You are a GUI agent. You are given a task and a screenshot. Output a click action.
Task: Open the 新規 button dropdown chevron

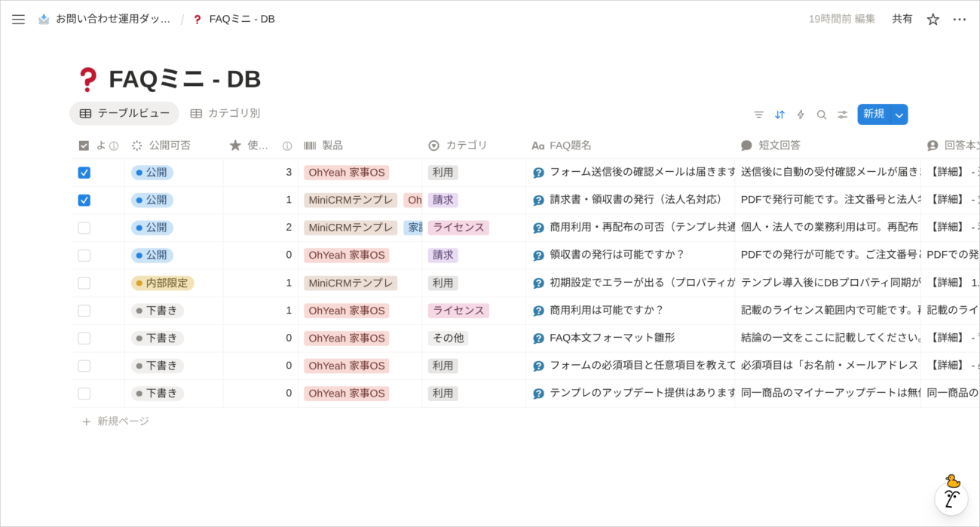(x=898, y=115)
